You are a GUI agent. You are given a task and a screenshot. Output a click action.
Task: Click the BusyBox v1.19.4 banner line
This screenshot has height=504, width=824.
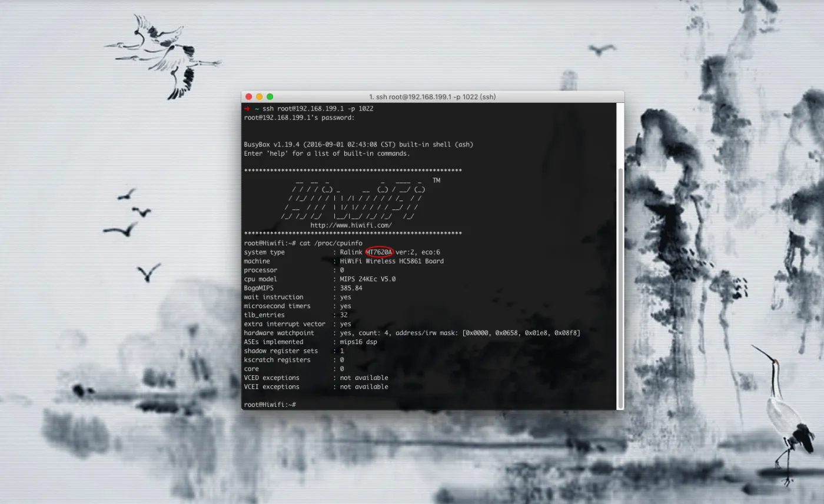coord(358,144)
